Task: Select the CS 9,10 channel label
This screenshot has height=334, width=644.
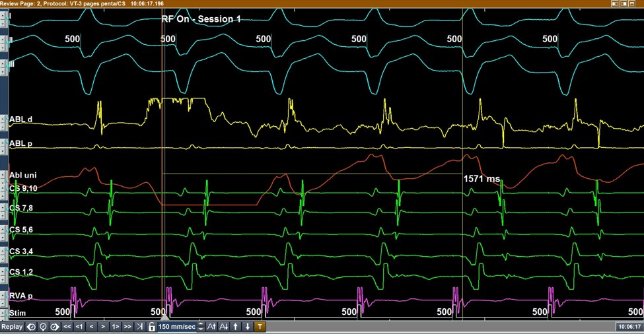Action: tap(23, 188)
